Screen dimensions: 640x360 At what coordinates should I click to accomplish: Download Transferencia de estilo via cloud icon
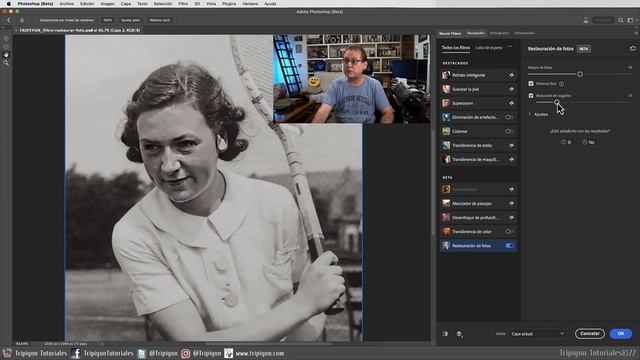coord(511,145)
